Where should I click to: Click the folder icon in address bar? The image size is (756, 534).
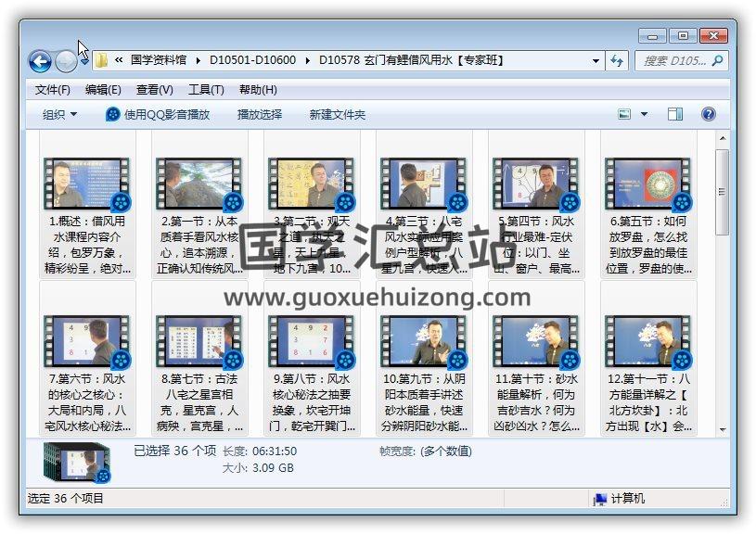(x=102, y=60)
